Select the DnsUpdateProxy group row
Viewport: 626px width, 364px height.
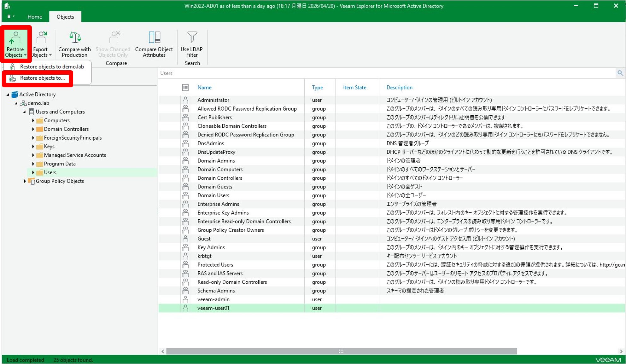(392, 152)
